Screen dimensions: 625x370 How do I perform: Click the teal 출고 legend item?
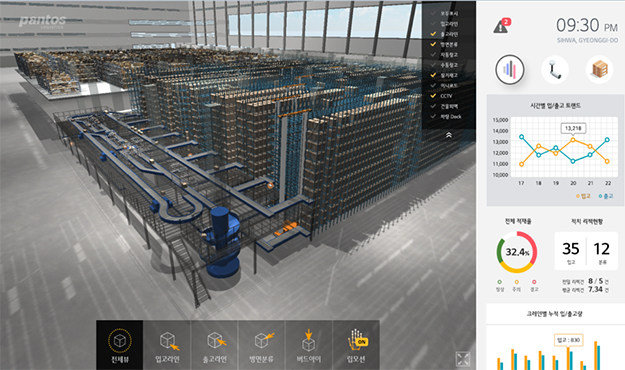(606, 196)
